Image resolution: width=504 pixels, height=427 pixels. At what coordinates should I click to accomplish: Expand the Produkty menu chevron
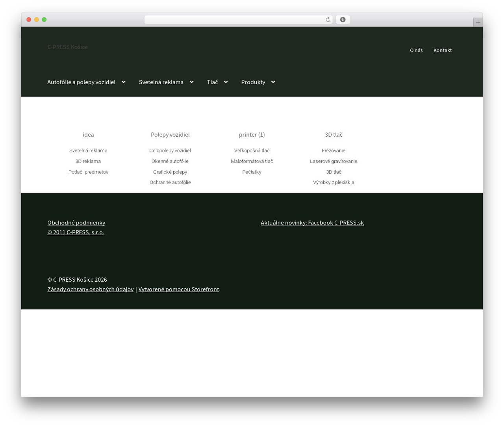point(273,82)
